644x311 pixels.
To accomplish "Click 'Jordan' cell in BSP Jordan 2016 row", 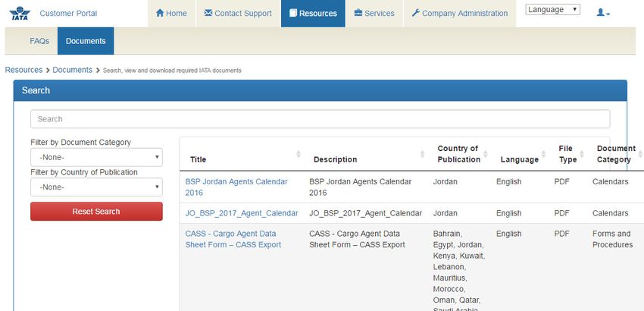I will 445,181.
